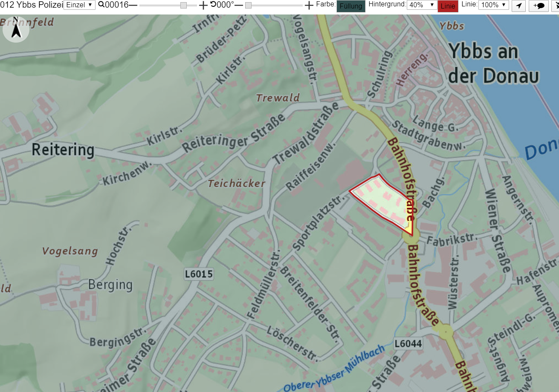Click the partially visible button at toolbar's right edge
Viewport: 559px width, 392px height.
tap(556, 6)
